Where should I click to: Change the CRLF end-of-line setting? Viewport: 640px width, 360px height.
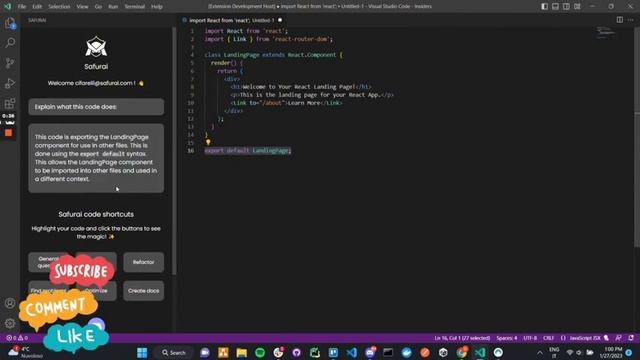pos(549,338)
